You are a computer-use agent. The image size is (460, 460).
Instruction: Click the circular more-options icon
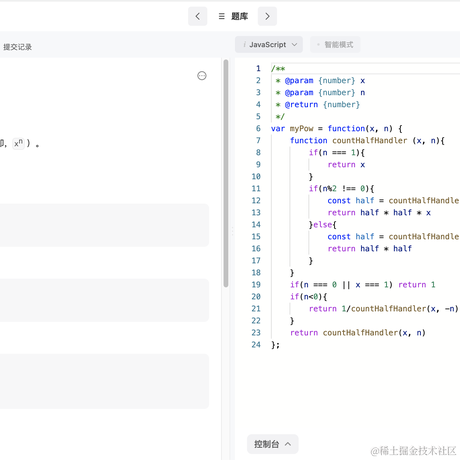click(202, 76)
